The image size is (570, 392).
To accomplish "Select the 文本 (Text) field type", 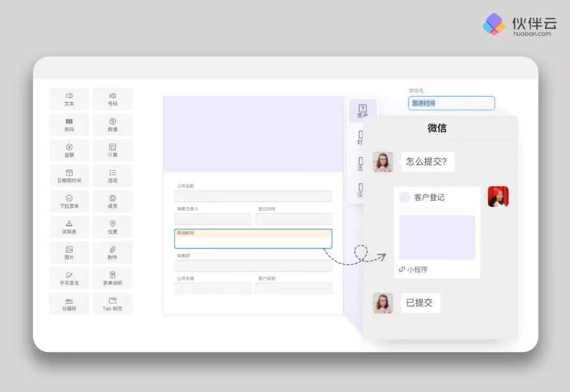I will [69, 99].
